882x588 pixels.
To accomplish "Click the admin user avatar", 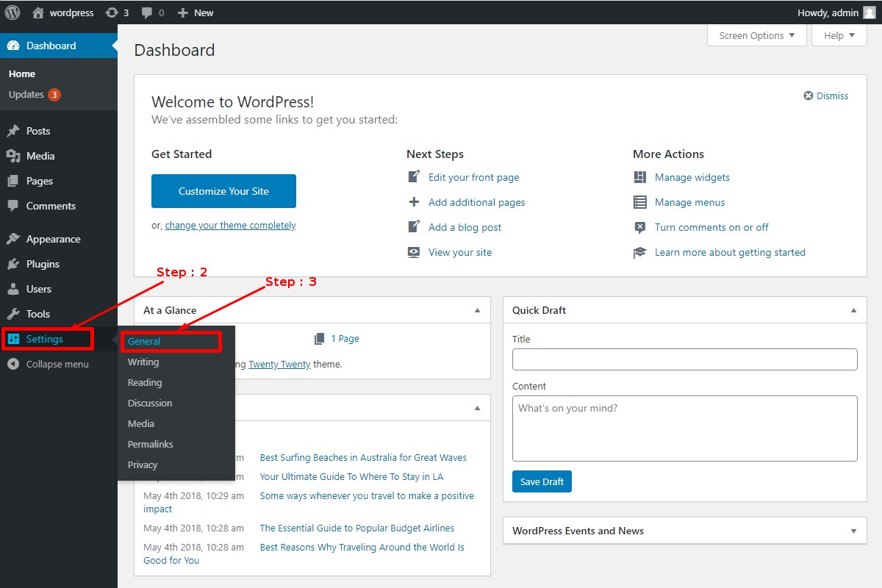I will (x=869, y=12).
